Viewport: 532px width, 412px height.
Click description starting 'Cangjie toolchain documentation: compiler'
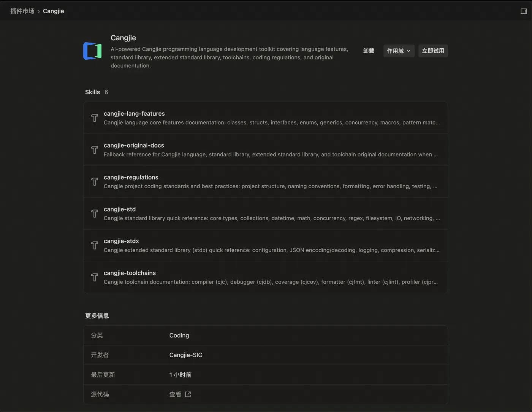click(x=271, y=282)
